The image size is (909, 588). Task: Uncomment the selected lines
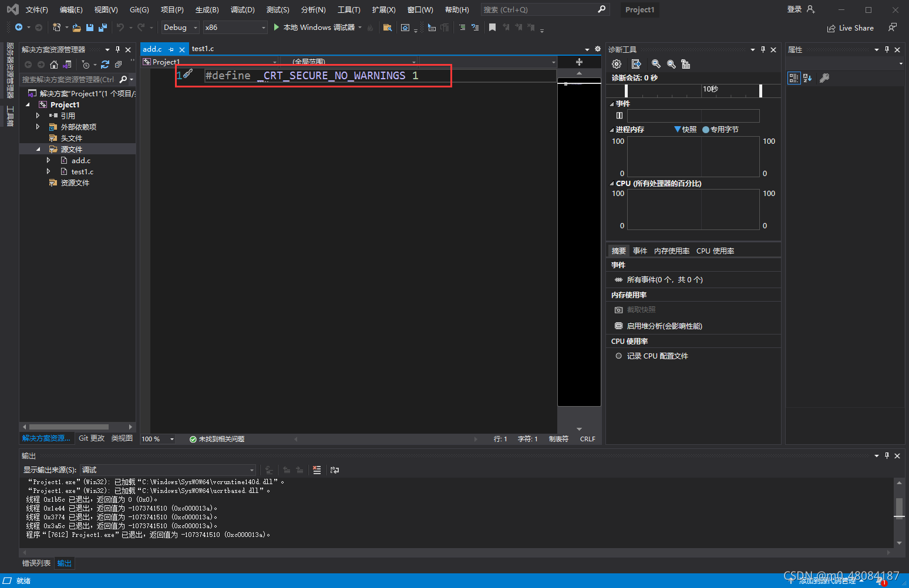(475, 28)
